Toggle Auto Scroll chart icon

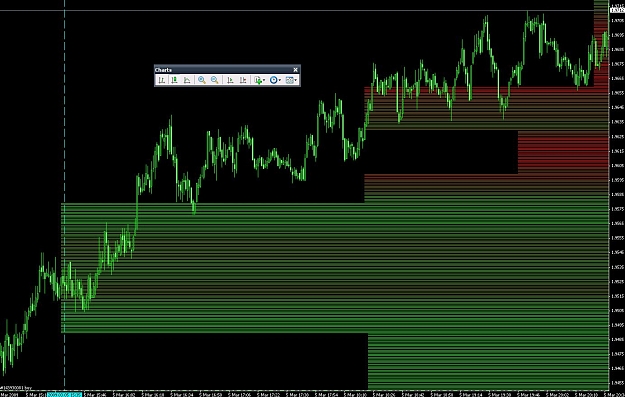(230, 80)
